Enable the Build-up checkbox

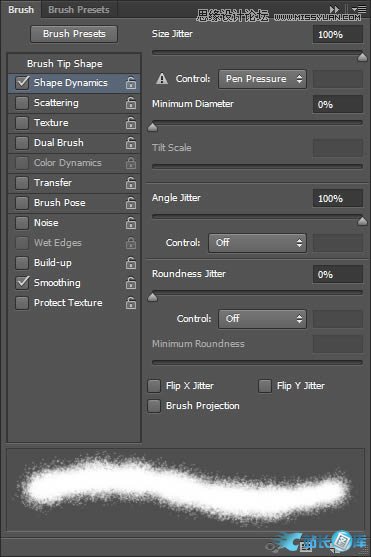click(22, 263)
